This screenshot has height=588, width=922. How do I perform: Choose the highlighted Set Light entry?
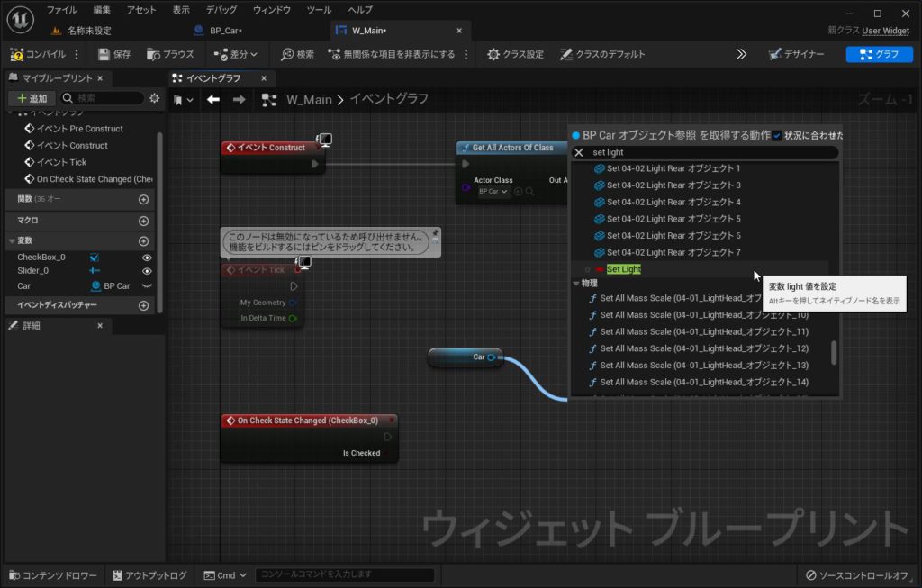tap(624, 269)
